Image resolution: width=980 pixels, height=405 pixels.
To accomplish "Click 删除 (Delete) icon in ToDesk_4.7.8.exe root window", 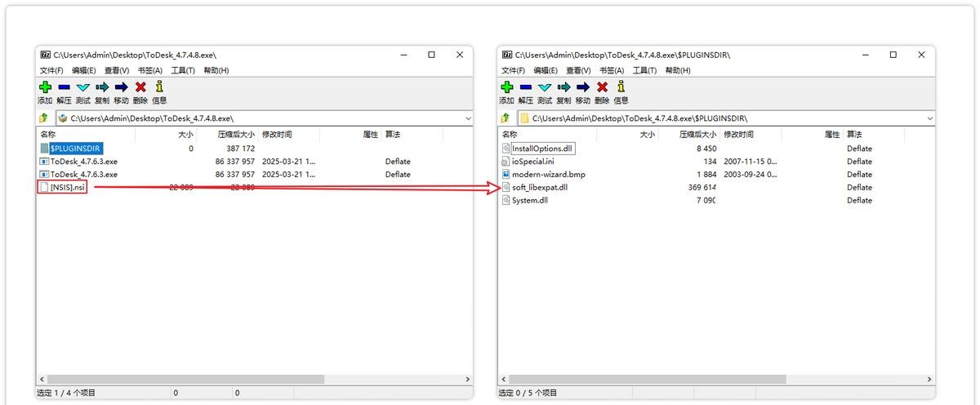I will 140,87.
